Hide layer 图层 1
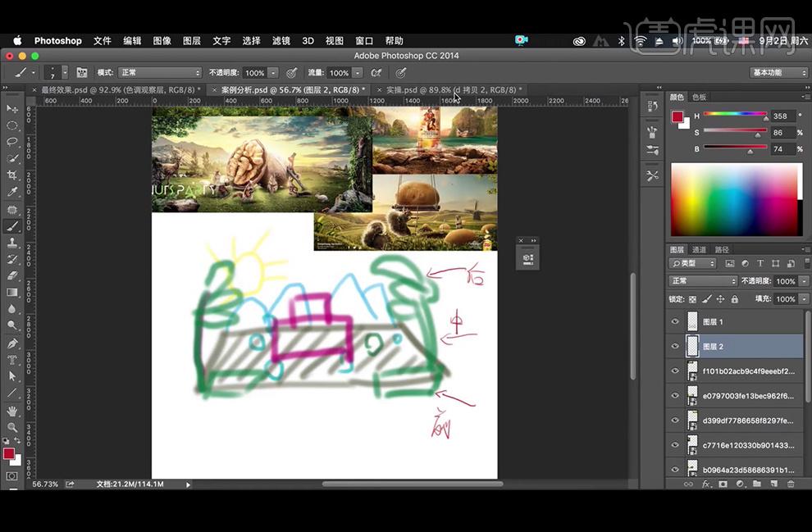Screen dimensions: 812x532 [675, 321]
